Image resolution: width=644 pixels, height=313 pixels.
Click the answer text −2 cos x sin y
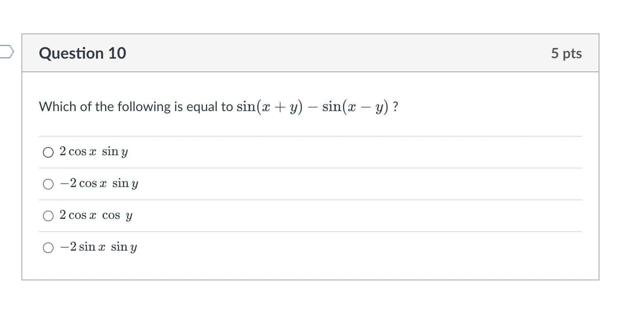[99, 183]
